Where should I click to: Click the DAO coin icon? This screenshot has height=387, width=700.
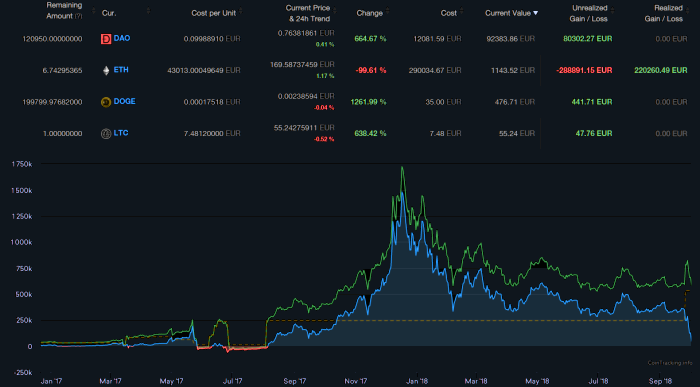pos(106,39)
